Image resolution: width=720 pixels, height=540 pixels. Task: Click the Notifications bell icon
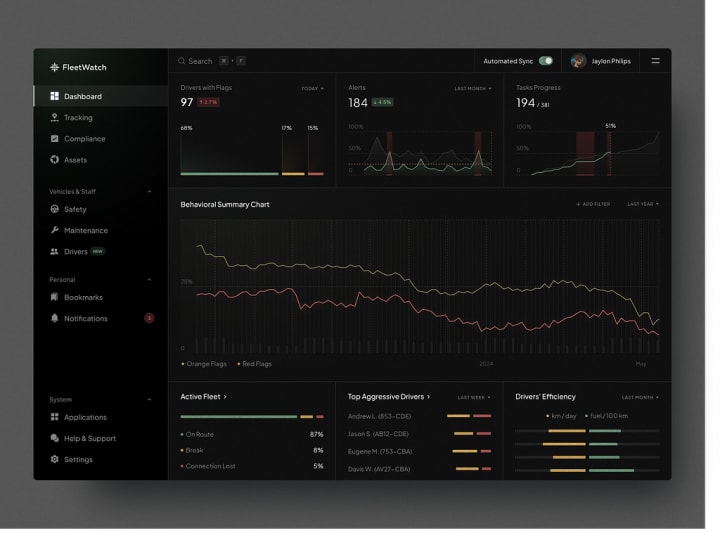pos(55,319)
